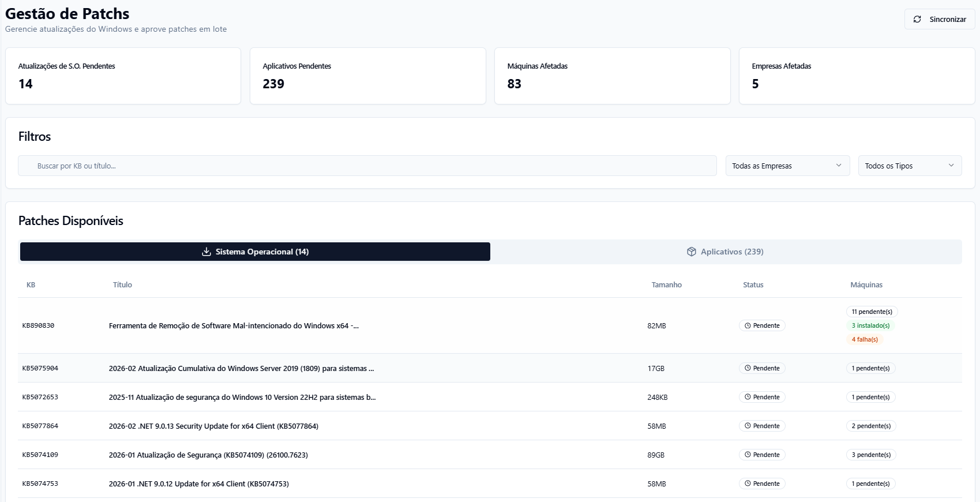Select KB5077864 in the KB column

tap(40, 426)
